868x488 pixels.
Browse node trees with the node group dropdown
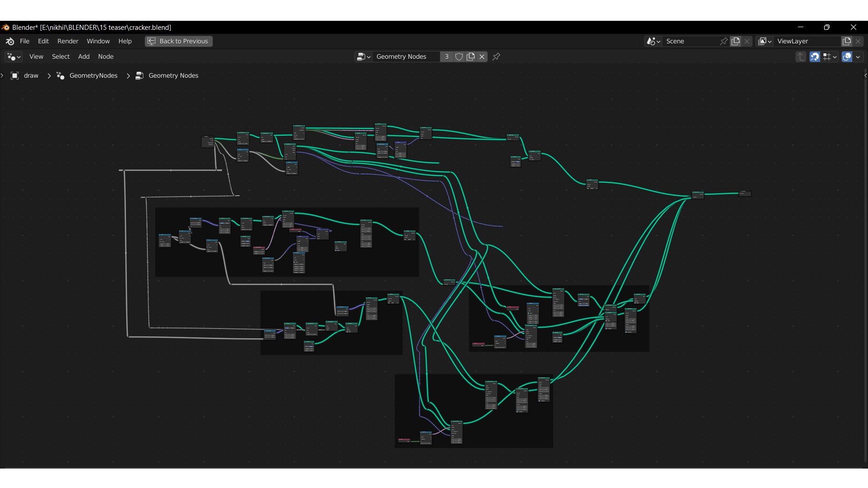point(363,56)
